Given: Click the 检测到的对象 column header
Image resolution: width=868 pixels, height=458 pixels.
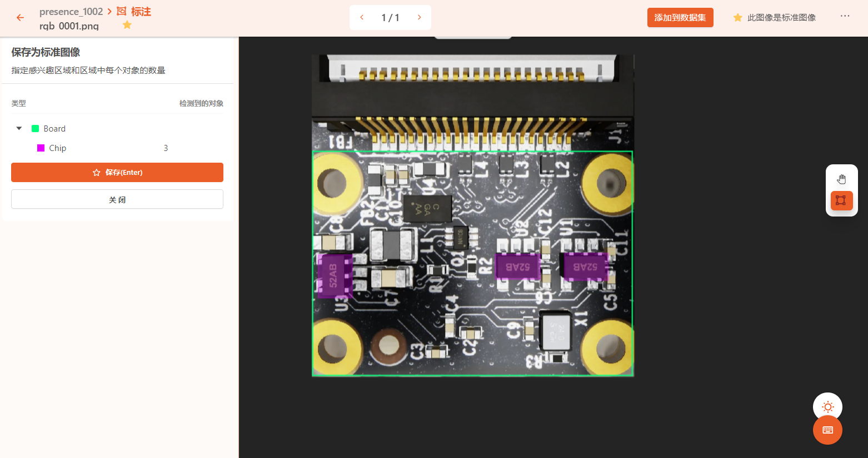Looking at the screenshot, I should 201,103.
